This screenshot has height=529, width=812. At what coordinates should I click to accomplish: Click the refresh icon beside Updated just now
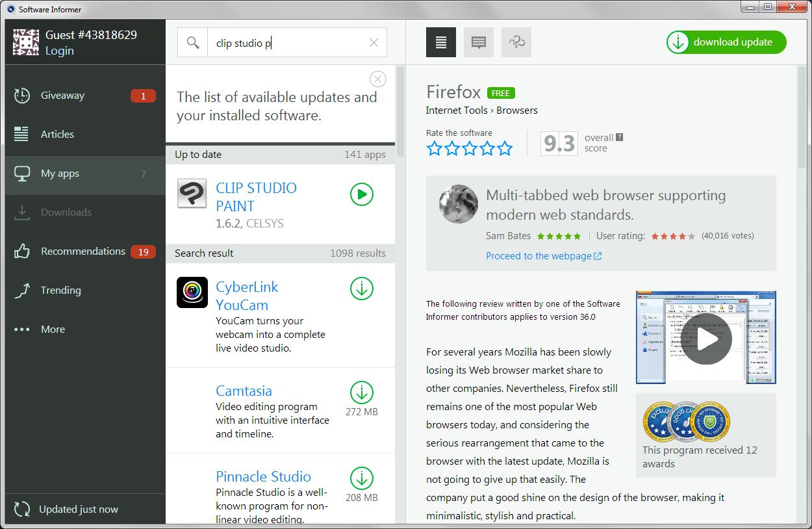click(22, 510)
